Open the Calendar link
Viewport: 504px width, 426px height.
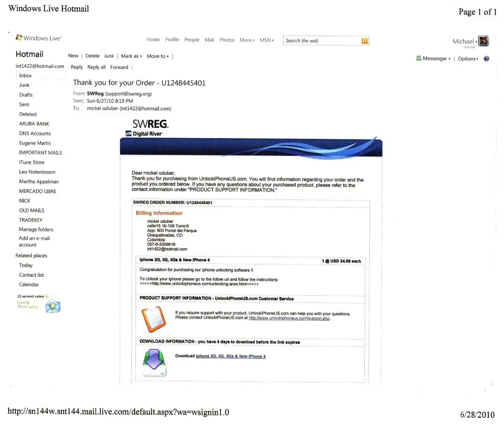[x=29, y=284]
